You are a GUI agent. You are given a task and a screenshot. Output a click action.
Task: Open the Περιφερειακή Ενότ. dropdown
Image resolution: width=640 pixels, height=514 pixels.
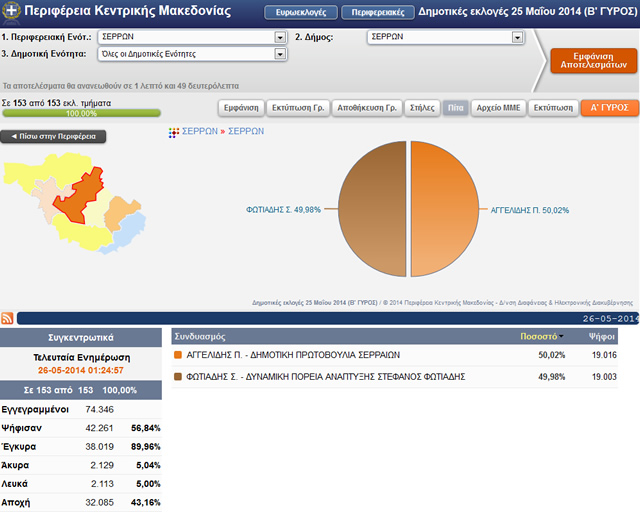(280, 37)
